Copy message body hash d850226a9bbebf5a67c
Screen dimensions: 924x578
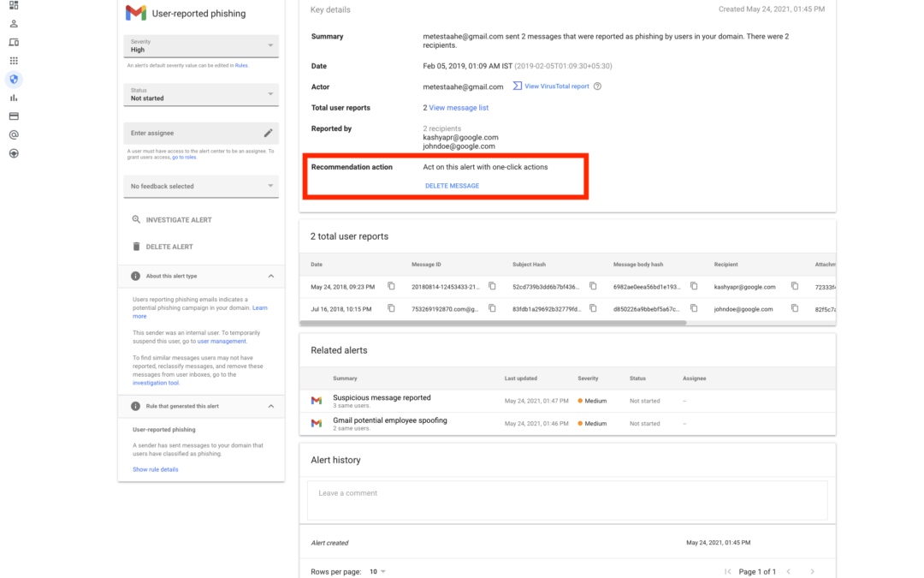pos(694,308)
